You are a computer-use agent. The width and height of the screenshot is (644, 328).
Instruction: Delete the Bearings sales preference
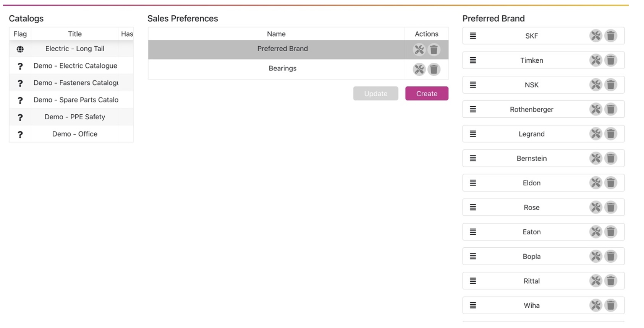click(x=434, y=69)
